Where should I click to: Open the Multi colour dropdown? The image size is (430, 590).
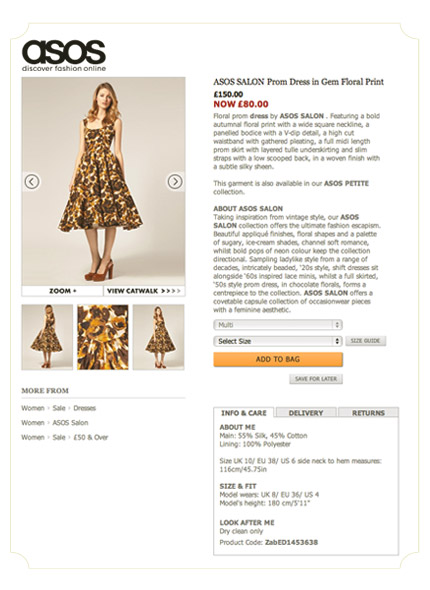tap(278, 325)
